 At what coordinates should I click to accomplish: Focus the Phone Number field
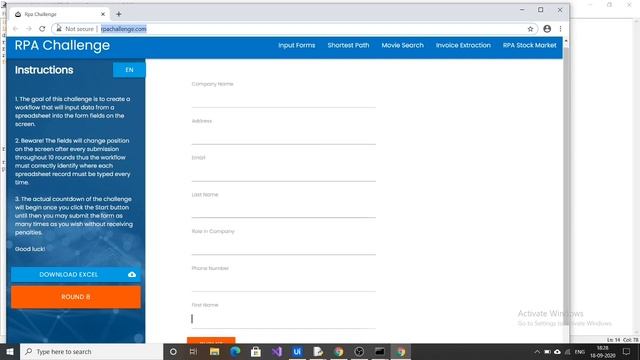[283, 283]
